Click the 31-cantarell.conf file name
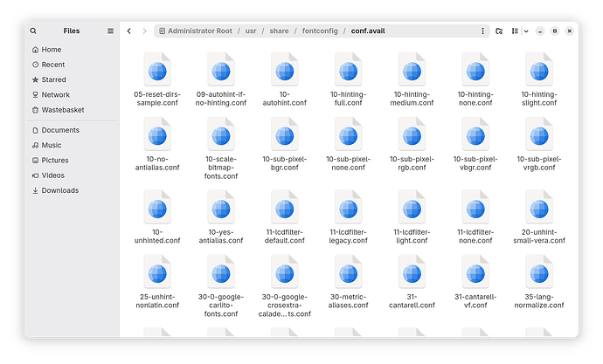Image resolution: width=603 pixels, height=364 pixels. coord(412,301)
